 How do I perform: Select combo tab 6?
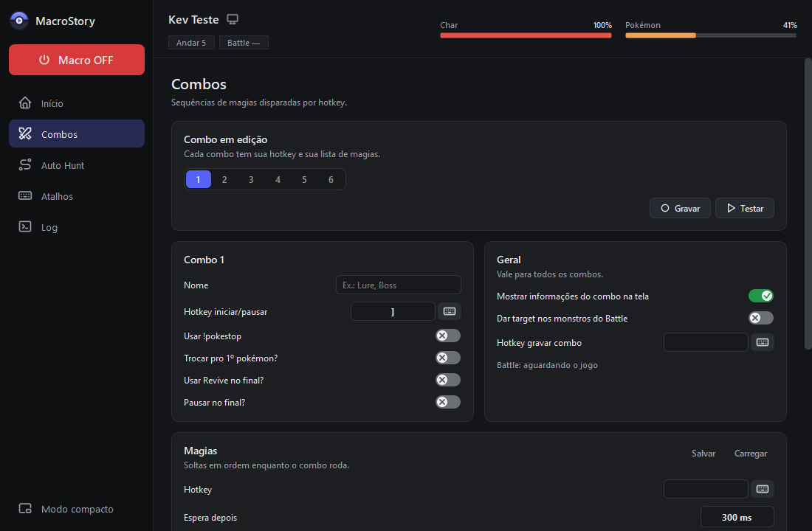331,180
